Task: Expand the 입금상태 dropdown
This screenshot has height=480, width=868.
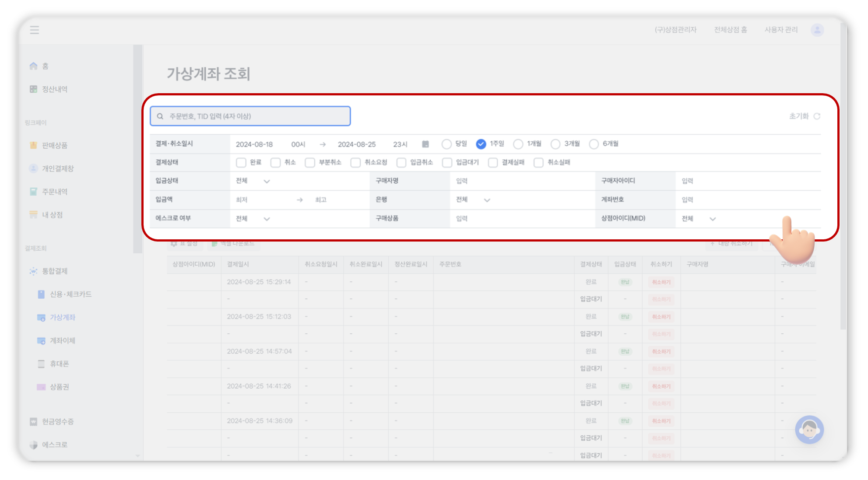Action: pos(253,181)
